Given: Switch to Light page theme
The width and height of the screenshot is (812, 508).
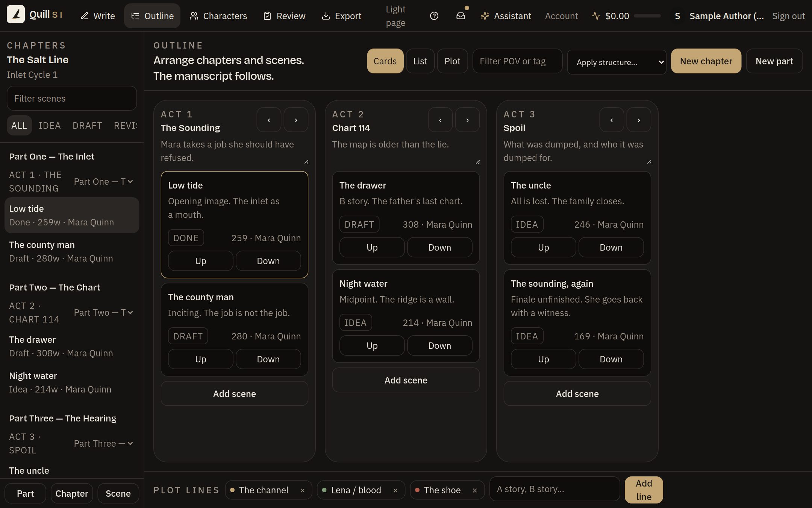Looking at the screenshot, I should pos(395,16).
